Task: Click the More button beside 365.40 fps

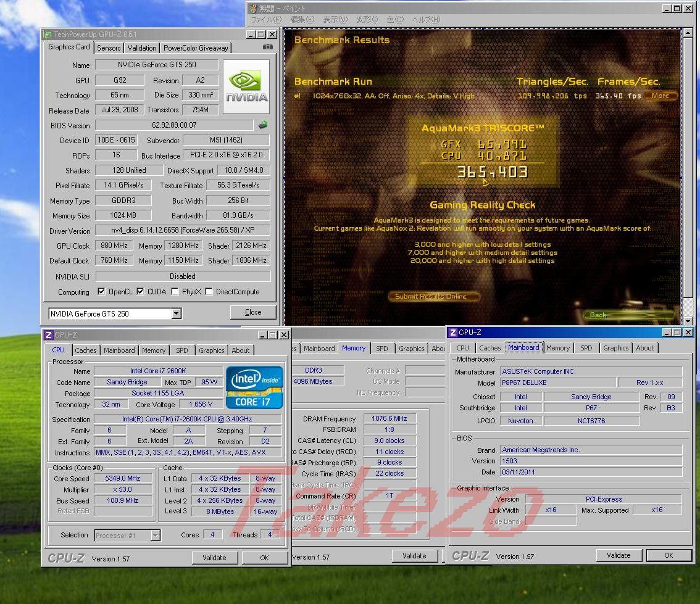Action: coord(660,96)
